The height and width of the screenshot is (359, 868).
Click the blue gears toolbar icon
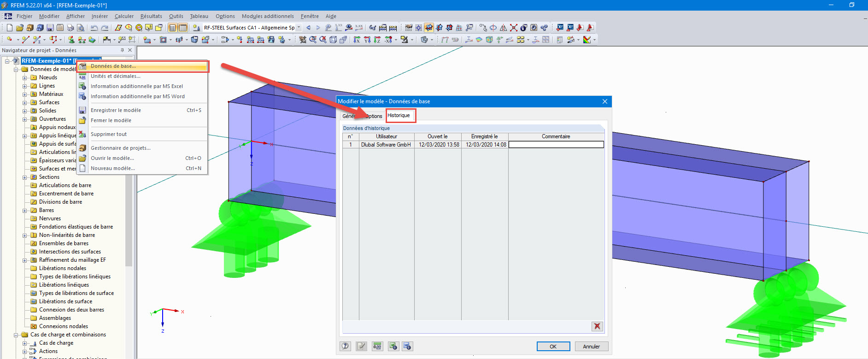coord(544,28)
